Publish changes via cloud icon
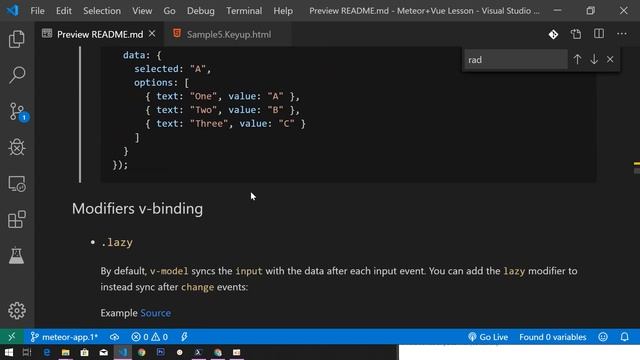Screen dimensions: 640x360 114,337
